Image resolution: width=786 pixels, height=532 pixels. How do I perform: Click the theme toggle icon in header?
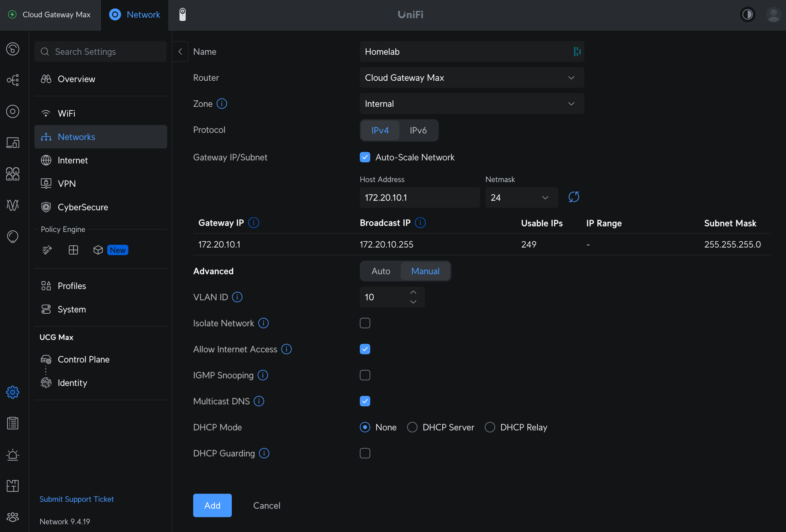pyautogui.click(x=747, y=14)
